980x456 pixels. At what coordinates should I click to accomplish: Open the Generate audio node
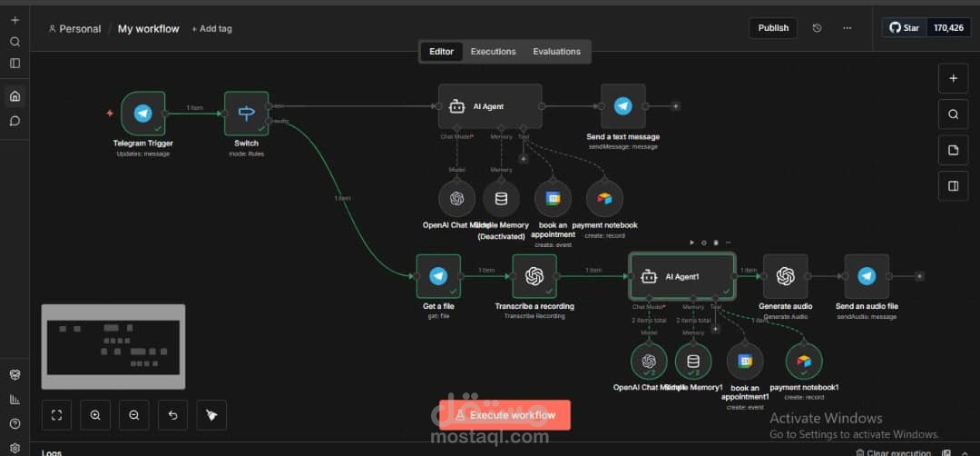click(x=786, y=276)
